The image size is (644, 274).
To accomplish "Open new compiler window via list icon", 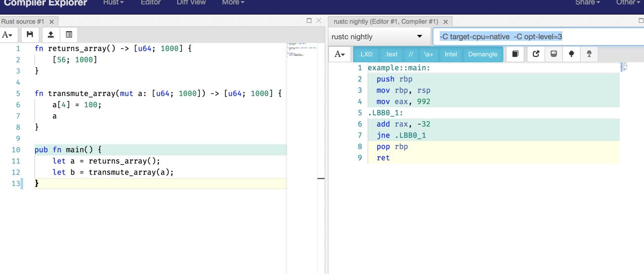I will 69,35.
